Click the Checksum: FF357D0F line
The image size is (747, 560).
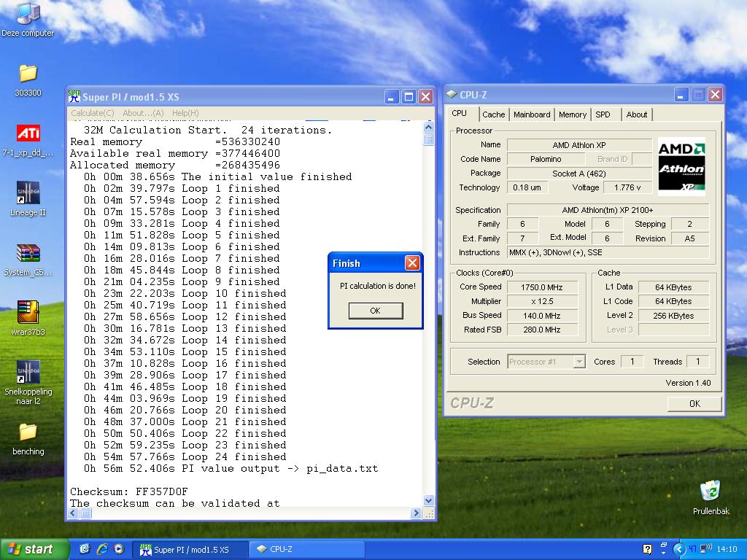click(x=129, y=491)
